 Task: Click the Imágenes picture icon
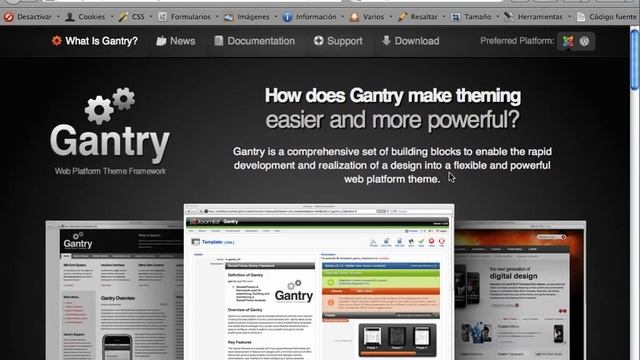click(229, 17)
